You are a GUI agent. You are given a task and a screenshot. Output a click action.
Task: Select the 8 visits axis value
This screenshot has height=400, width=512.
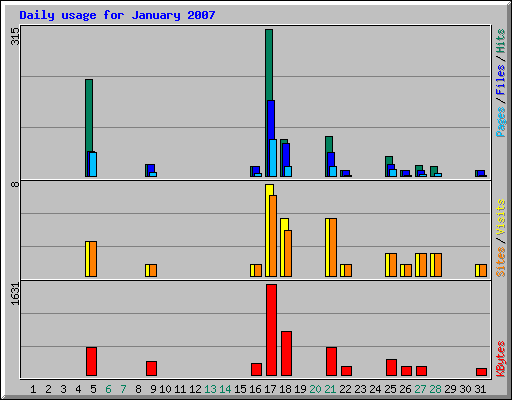(15, 184)
